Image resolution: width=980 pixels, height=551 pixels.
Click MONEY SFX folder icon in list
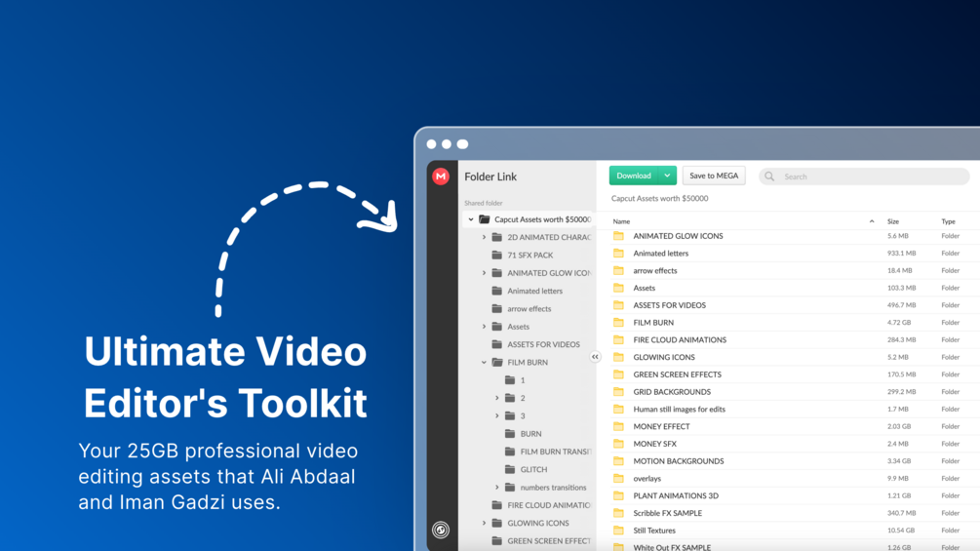tap(618, 444)
